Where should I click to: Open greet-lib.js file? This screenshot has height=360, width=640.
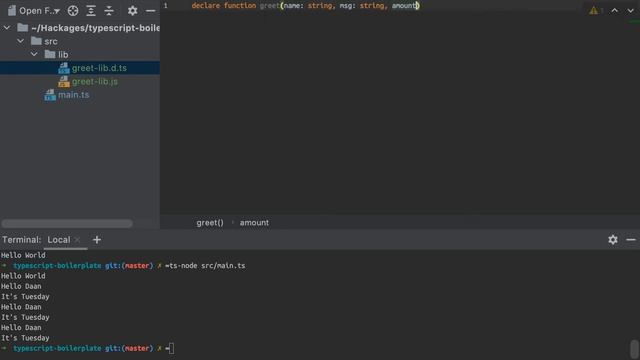(x=95, y=81)
